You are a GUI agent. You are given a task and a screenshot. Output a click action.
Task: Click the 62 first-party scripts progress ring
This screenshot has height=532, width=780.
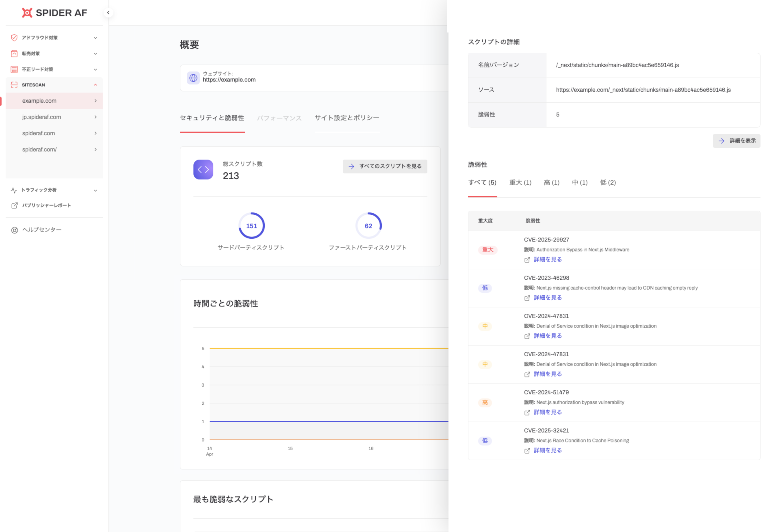(368, 226)
